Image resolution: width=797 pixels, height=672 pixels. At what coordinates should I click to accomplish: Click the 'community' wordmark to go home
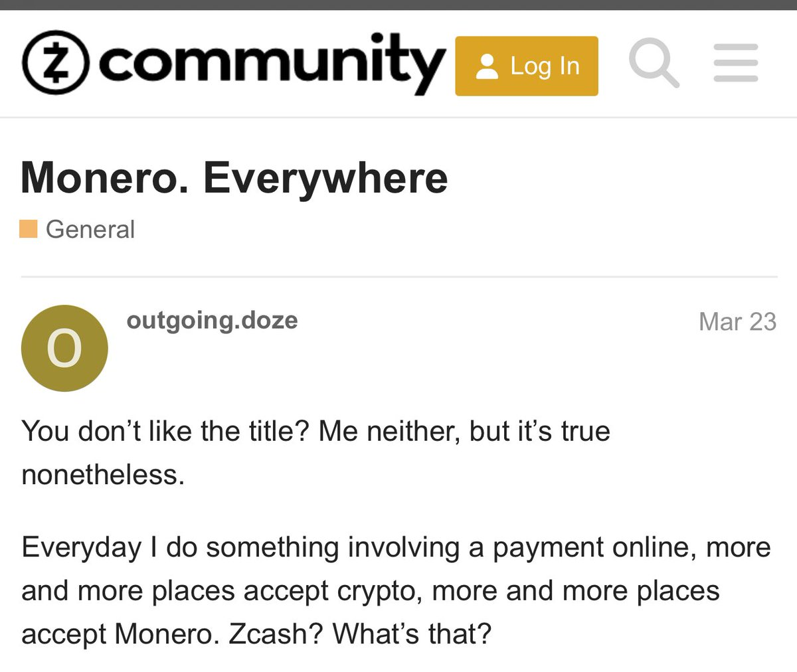point(272,64)
